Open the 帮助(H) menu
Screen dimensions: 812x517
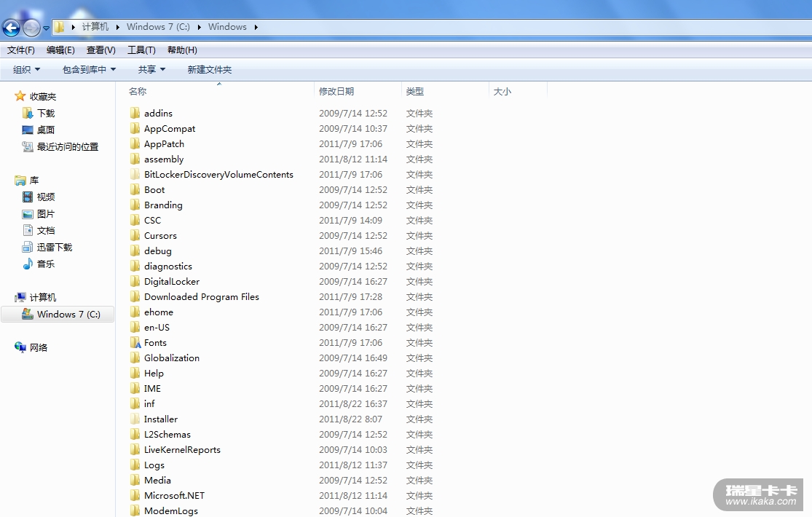coord(182,50)
